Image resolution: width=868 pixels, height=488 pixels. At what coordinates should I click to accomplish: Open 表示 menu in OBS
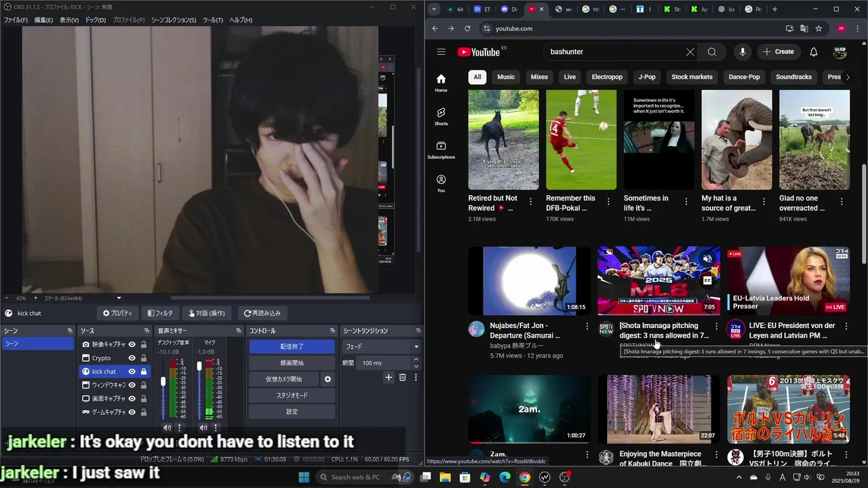pos(69,20)
